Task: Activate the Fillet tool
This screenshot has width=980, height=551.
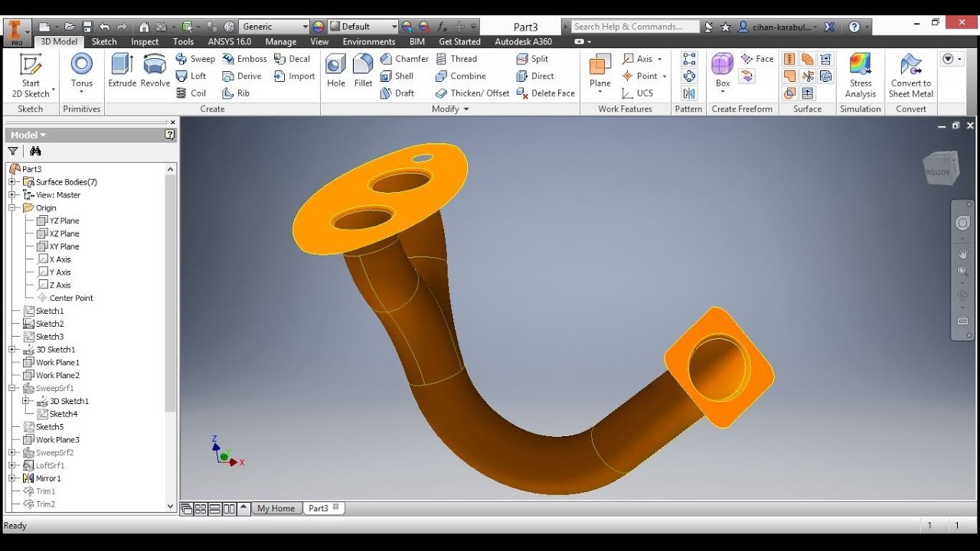Action: [363, 71]
